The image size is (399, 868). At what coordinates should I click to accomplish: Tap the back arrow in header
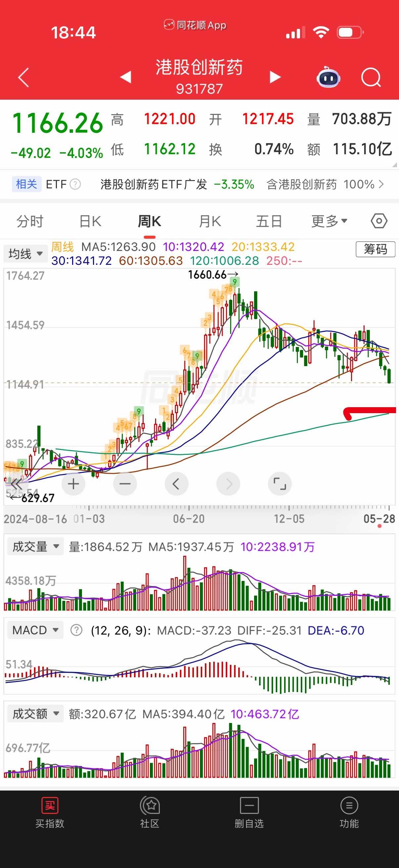pos(23,77)
